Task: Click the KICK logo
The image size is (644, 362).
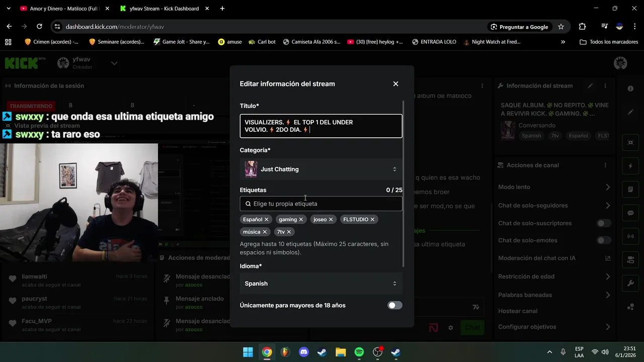Action: point(25,63)
